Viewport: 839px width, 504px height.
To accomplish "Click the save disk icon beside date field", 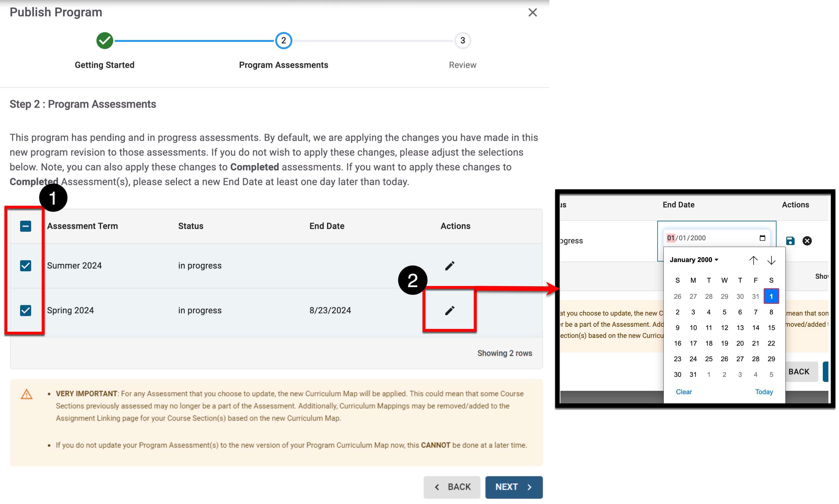I will [x=790, y=241].
